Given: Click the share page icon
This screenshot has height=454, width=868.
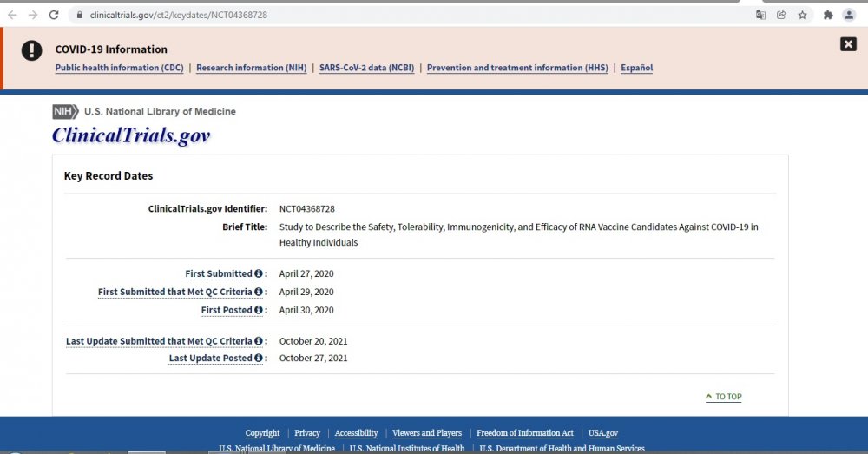Looking at the screenshot, I should click(x=781, y=15).
